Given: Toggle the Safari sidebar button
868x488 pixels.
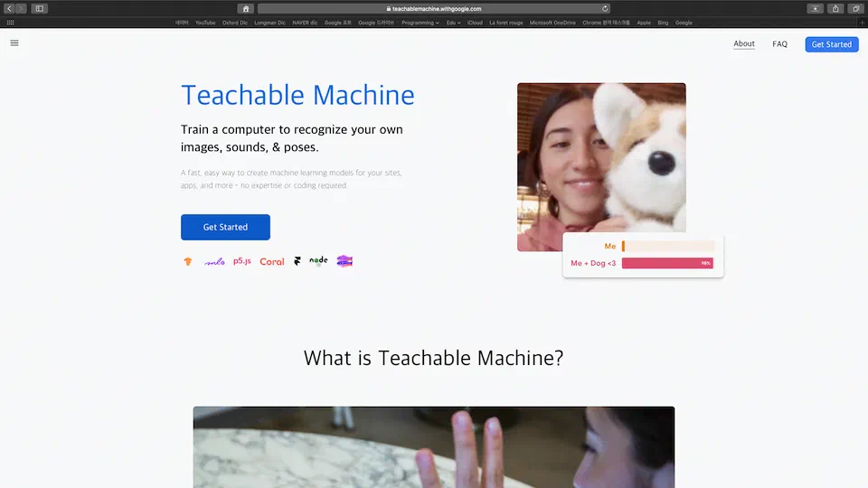Looking at the screenshot, I should (40, 8).
